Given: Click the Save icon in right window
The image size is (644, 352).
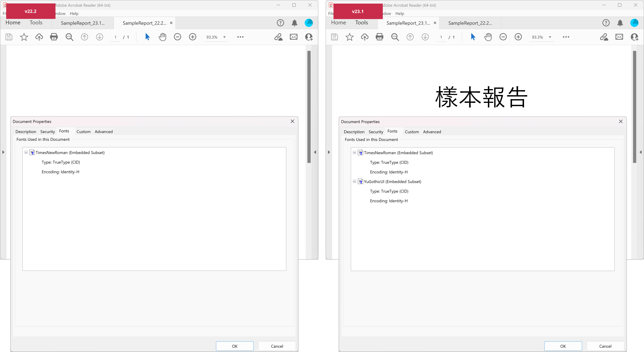Looking at the screenshot, I should click(335, 37).
